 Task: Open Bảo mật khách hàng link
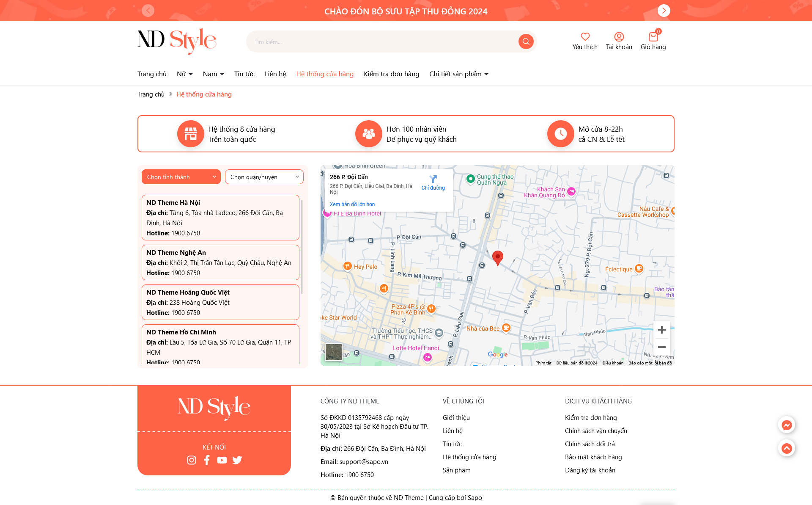point(593,457)
